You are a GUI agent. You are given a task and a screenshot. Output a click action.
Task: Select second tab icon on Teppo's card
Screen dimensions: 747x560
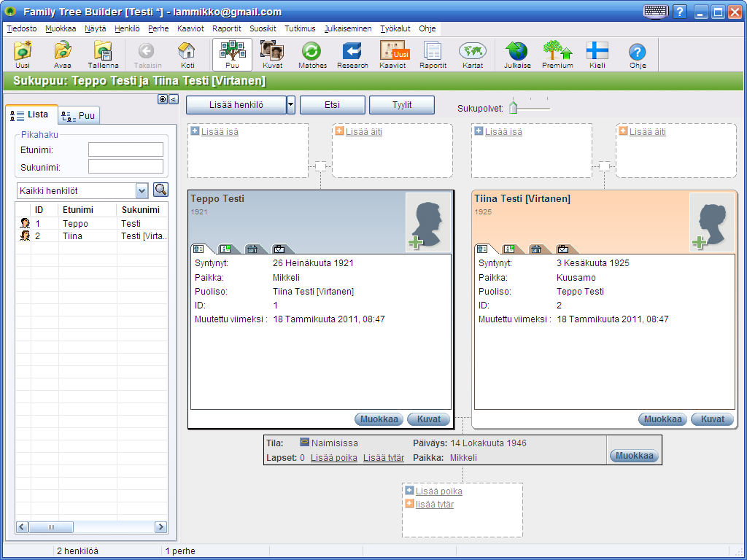[225, 249]
